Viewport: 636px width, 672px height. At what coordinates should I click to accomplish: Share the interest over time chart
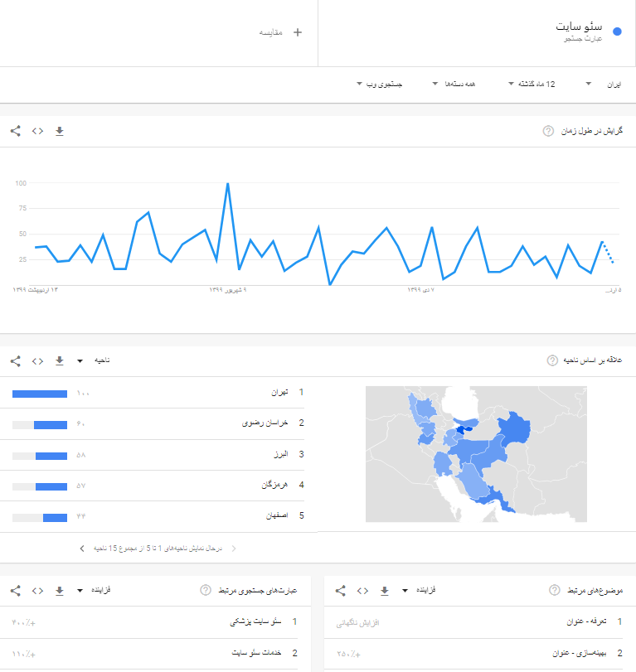tap(16, 131)
